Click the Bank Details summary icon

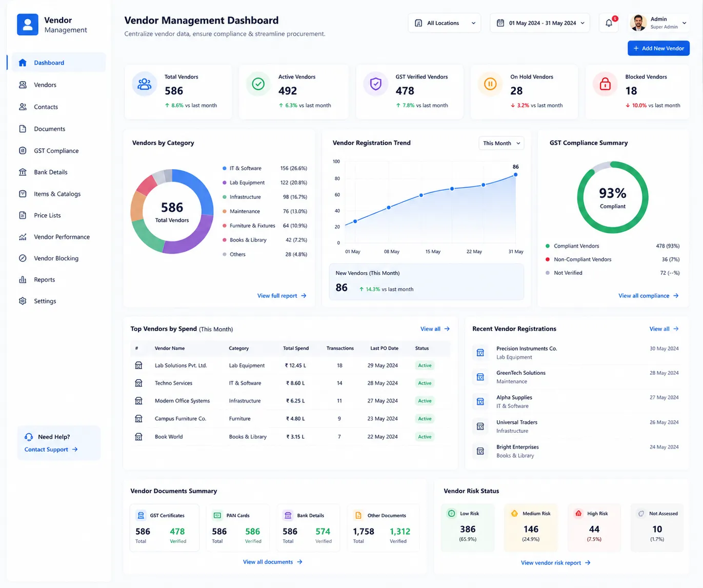tap(288, 516)
